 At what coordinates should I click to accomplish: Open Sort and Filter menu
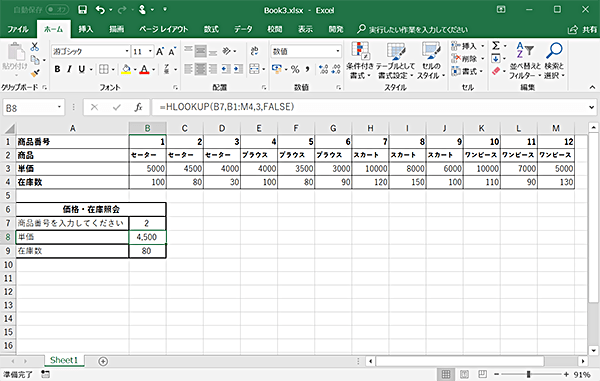(x=525, y=60)
